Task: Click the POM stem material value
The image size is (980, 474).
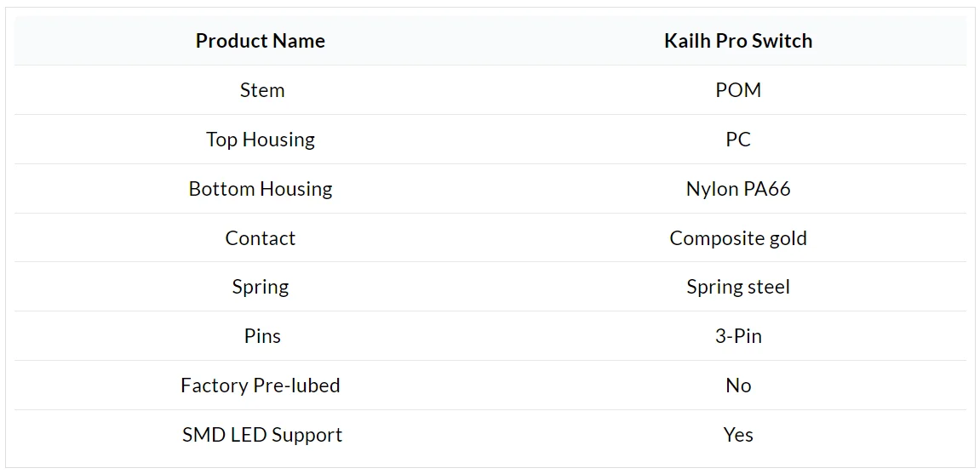Action: [x=737, y=90]
